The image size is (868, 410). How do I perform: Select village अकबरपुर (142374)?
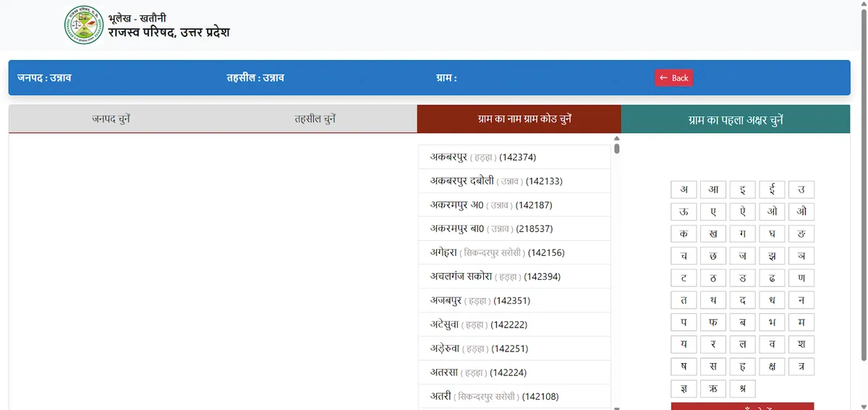(x=482, y=157)
